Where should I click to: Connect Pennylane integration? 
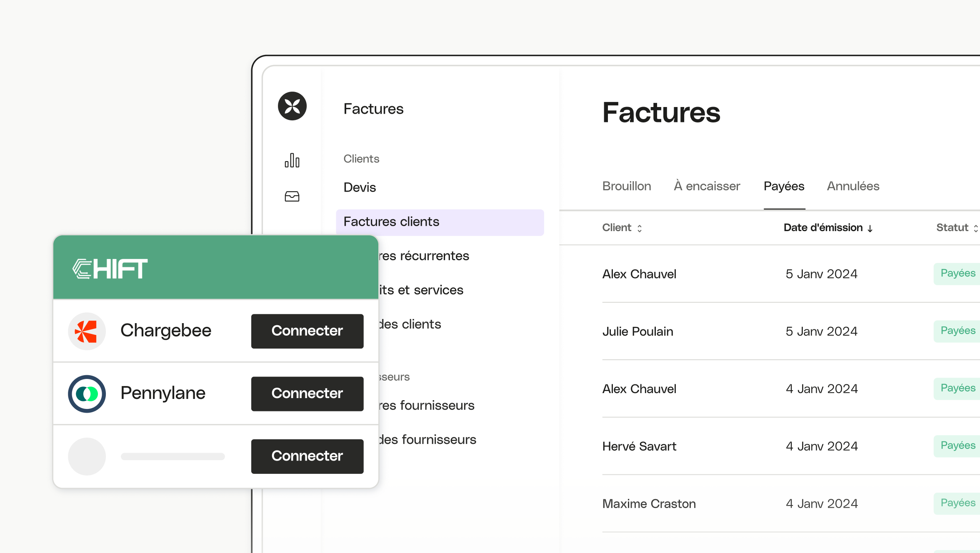(307, 392)
